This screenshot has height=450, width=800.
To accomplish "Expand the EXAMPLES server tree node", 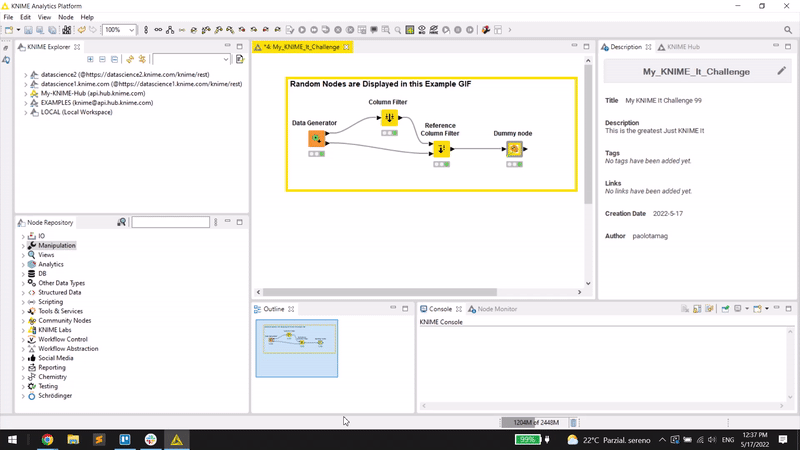I will coord(26,103).
